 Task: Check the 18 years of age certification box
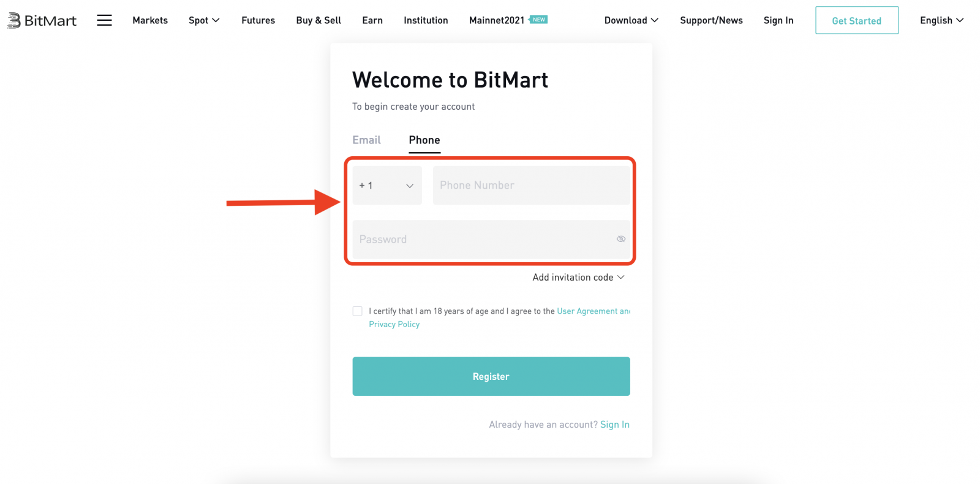tap(357, 311)
